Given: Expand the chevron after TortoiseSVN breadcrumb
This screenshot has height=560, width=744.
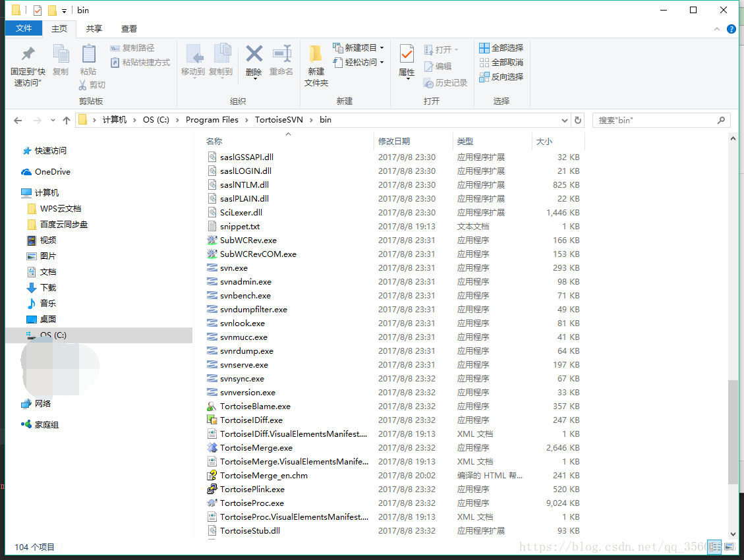Looking at the screenshot, I should pyautogui.click(x=311, y=120).
